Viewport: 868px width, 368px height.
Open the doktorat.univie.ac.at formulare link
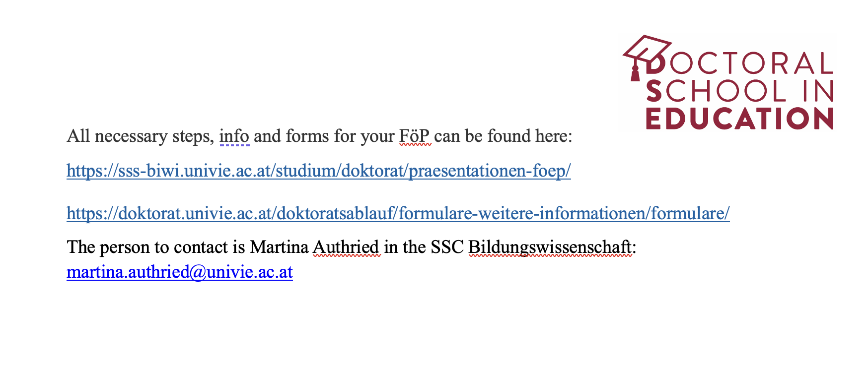(398, 213)
